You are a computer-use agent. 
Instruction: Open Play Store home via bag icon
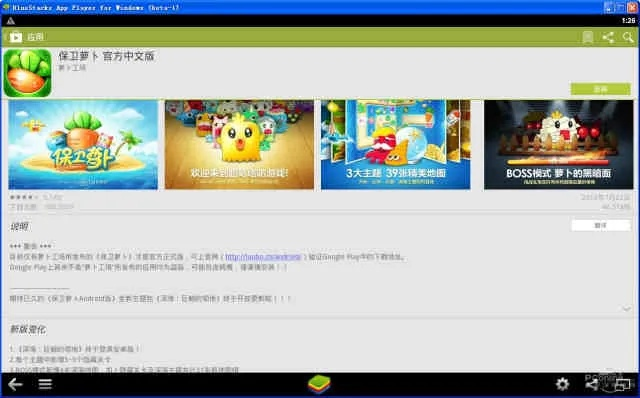[16, 37]
